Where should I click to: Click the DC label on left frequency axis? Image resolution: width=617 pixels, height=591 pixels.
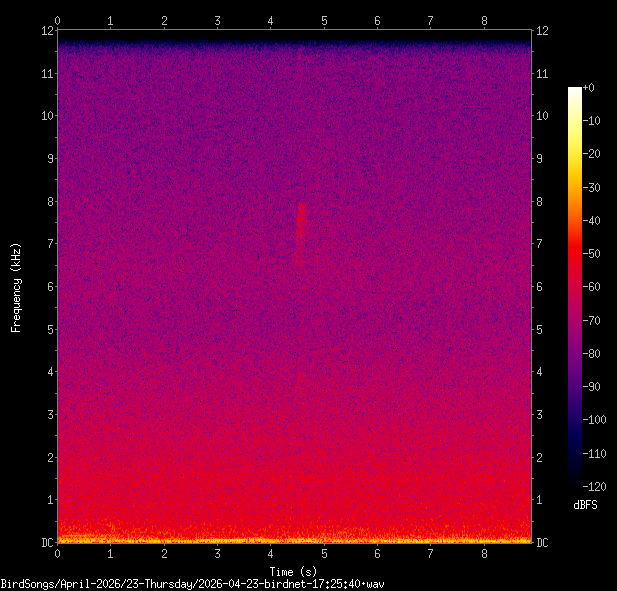click(x=46, y=543)
